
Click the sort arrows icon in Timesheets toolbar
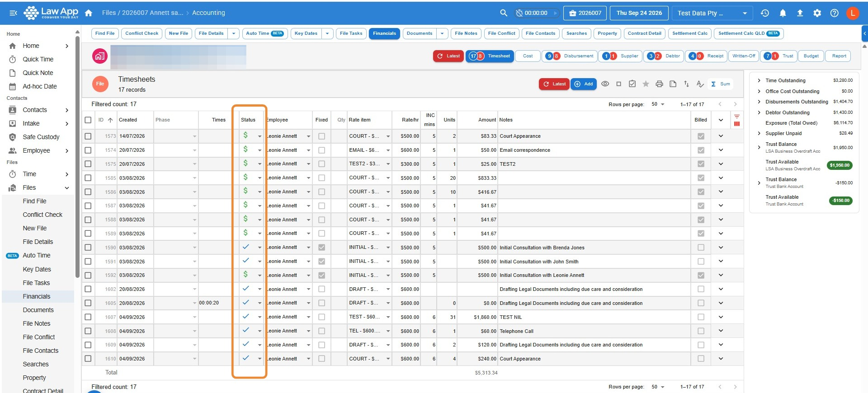686,84
